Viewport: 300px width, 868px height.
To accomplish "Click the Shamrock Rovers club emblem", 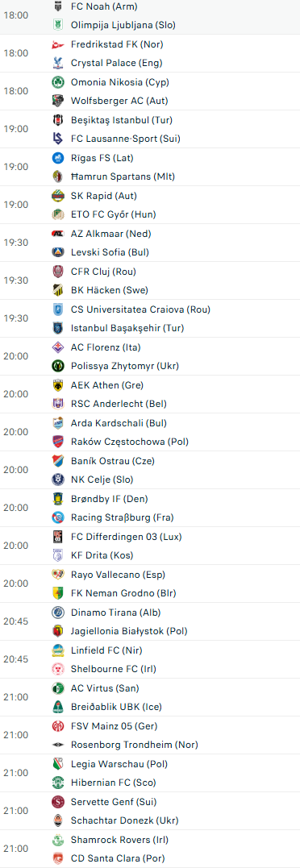I will coord(57,839).
